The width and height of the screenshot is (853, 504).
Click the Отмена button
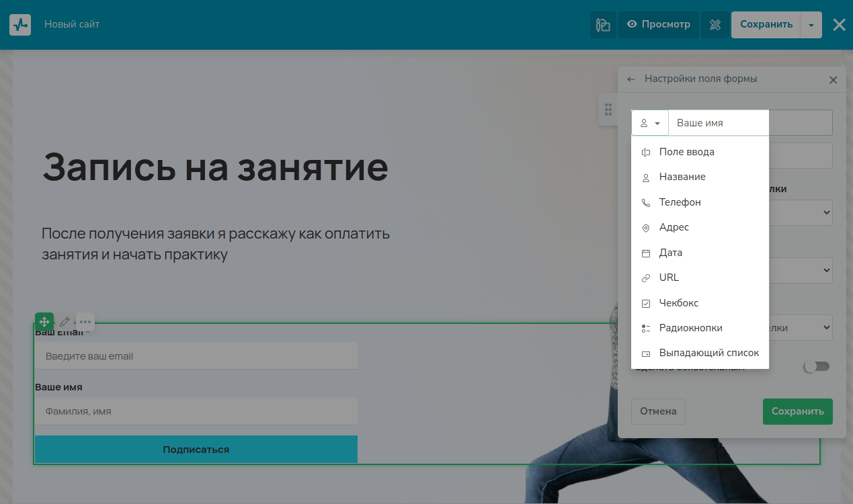coord(658,411)
